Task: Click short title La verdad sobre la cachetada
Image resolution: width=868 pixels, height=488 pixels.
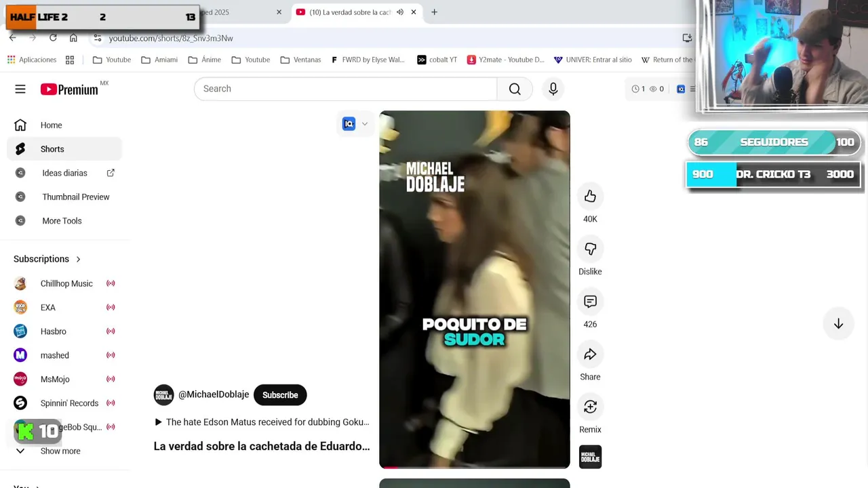Action: (262, 446)
